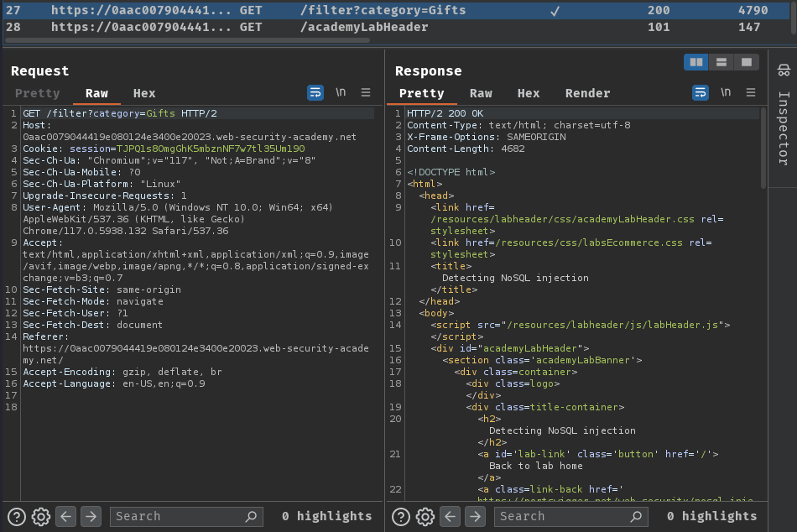
Task: Click history table vertical scrollbar
Action: tap(793, 18)
